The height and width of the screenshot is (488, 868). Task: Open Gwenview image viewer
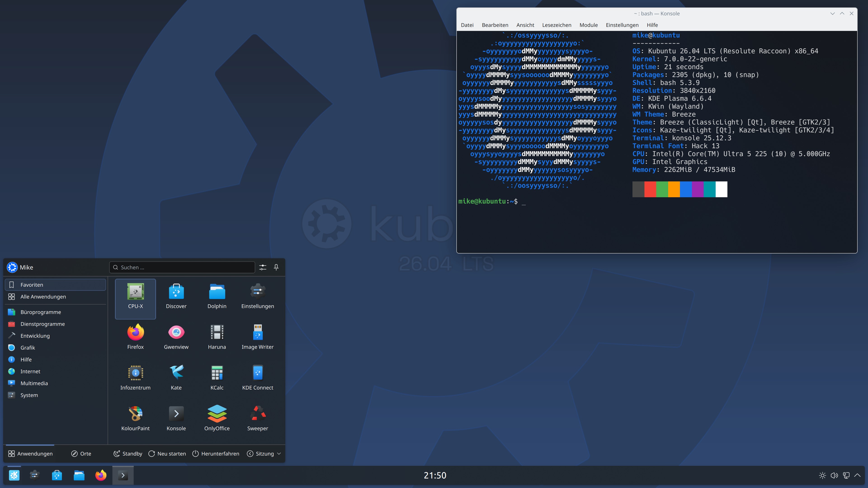coord(176,340)
